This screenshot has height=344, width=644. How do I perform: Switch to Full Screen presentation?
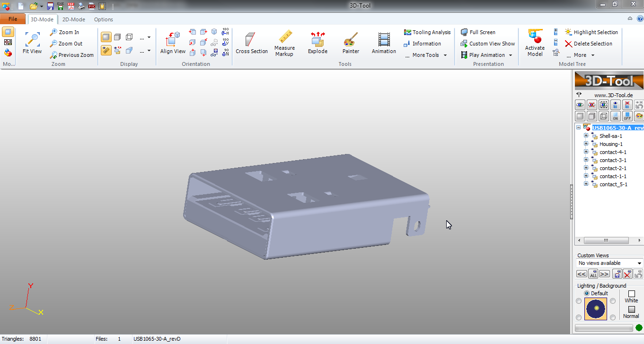click(478, 32)
